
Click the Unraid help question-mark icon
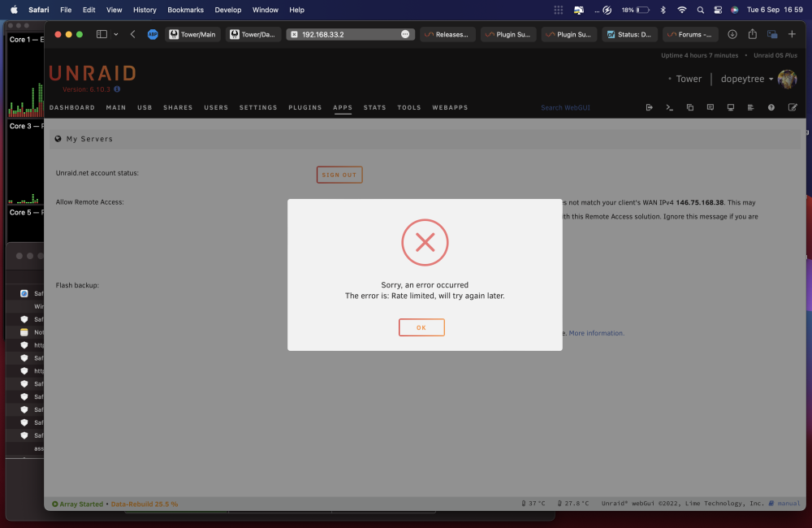[x=771, y=107]
